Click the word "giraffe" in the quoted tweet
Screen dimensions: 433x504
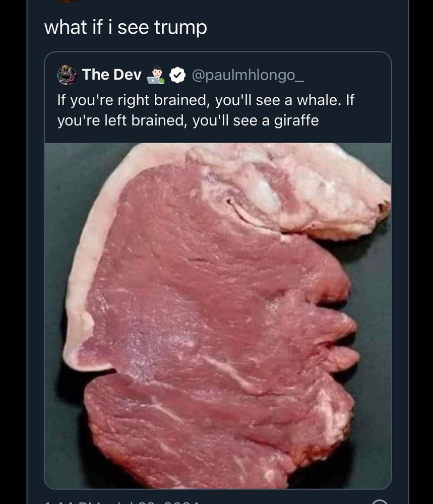(296, 121)
